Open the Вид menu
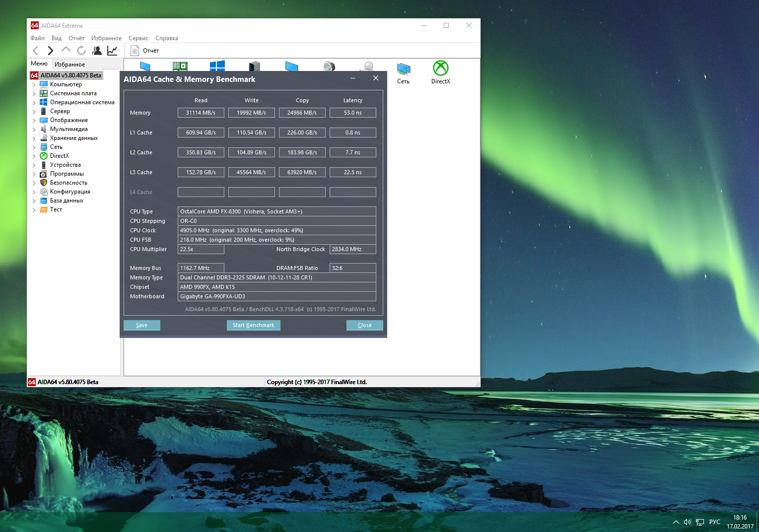 (57, 38)
